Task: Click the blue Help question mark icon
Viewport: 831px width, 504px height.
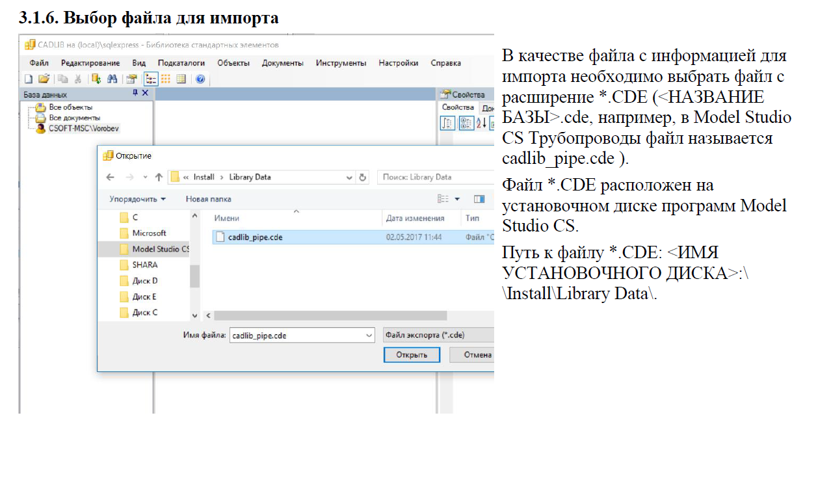Action: coord(200,79)
